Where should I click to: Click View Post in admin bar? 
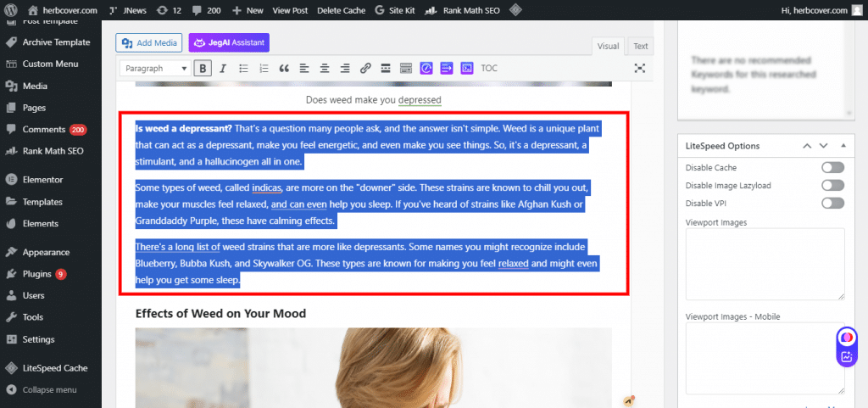click(290, 10)
